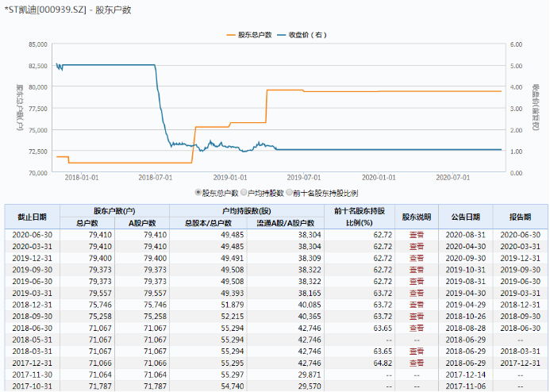The image size is (550, 392).
Task: Click the 总股本/总户数 column header
Action: (x=209, y=223)
